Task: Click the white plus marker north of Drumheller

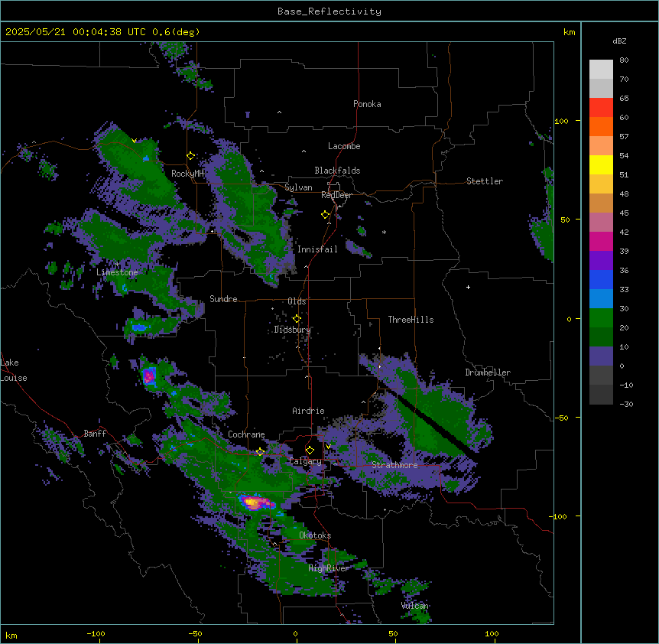Action: coord(468,287)
